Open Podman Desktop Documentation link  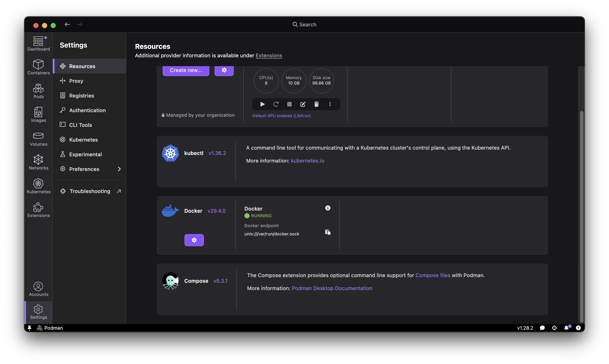332,288
